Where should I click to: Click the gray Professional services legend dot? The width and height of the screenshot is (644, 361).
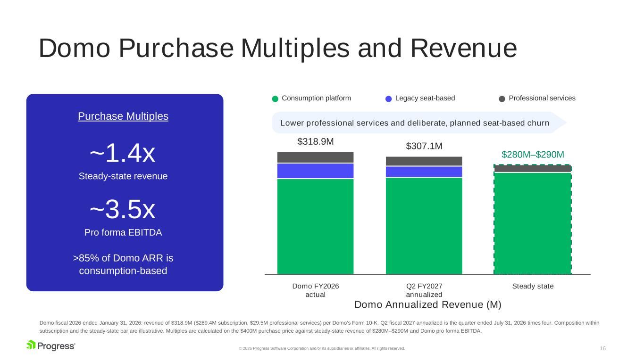(502, 98)
